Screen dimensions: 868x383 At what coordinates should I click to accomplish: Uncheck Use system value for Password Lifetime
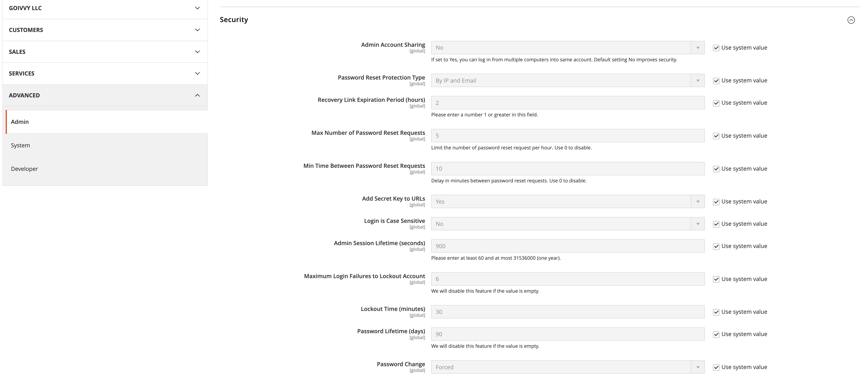(716, 335)
